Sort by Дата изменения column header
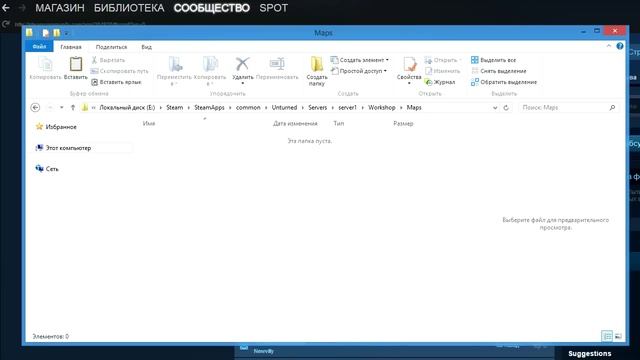This screenshot has width=640, height=360. 295,123
